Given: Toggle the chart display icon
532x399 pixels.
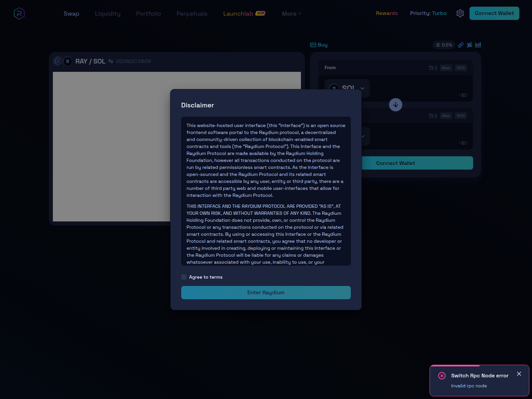Looking at the screenshot, I should [x=478, y=45].
